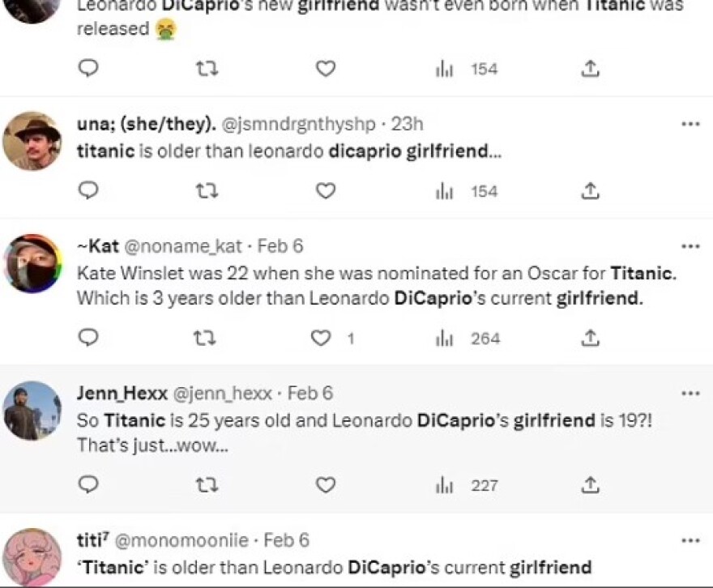Open more options for una's tweet
Viewport: 713px width, 588px height.
[x=690, y=125]
